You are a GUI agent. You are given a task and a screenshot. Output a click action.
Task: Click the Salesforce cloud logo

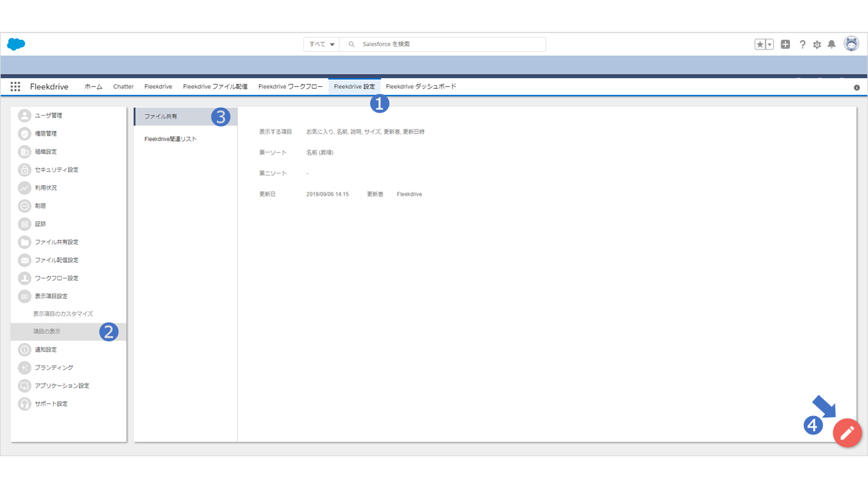click(16, 44)
